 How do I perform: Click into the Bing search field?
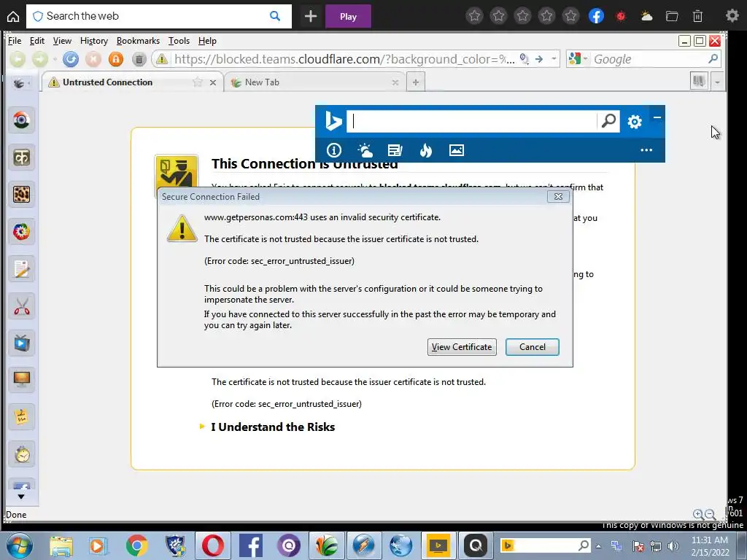[x=472, y=121]
